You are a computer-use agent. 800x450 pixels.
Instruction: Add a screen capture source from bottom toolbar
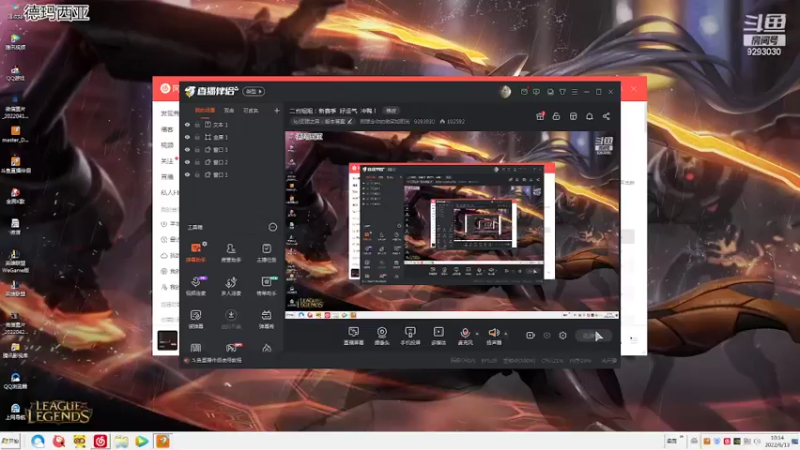[353, 336]
